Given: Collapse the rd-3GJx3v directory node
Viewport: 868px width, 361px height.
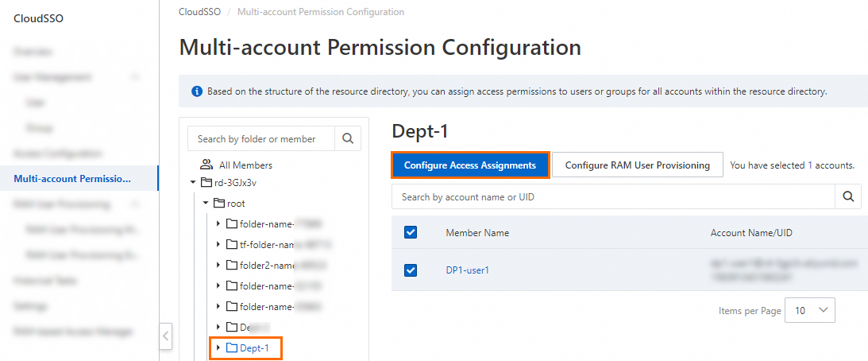Looking at the screenshot, I should click(x=193, y=183).
